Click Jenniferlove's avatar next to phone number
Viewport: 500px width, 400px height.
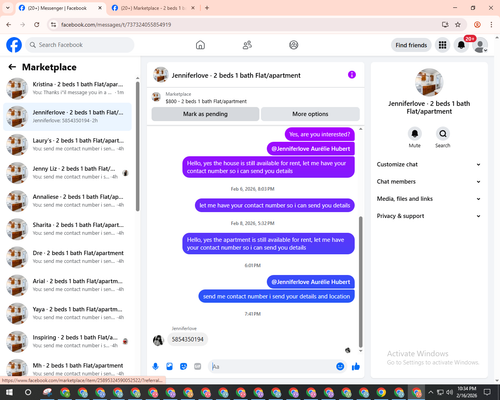158,340
